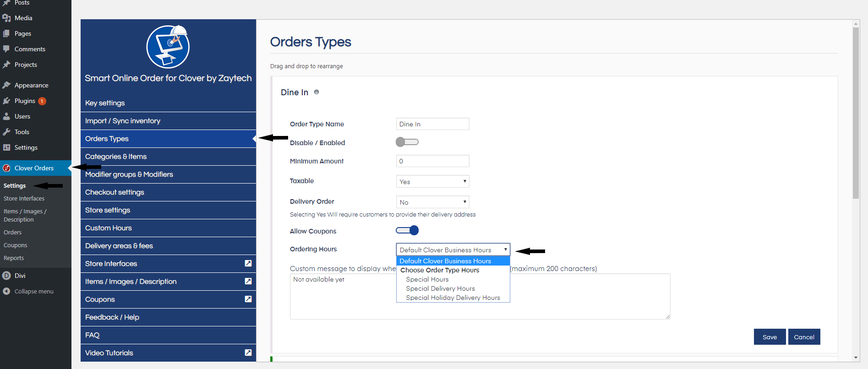Collapse the Ordering Hours dropdown
The height and width of the screenshot is (369, 868).
coord(453,250)
